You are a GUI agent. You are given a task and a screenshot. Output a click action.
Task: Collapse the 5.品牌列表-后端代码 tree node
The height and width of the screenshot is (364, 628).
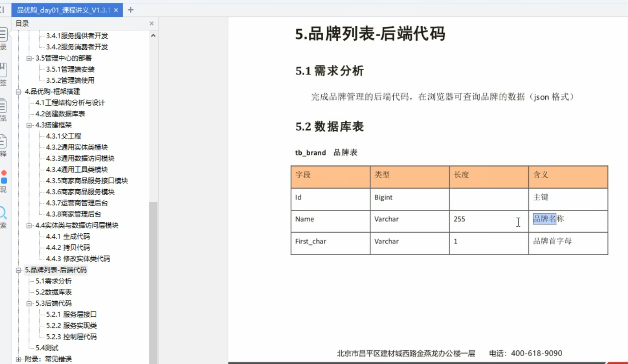19,270
